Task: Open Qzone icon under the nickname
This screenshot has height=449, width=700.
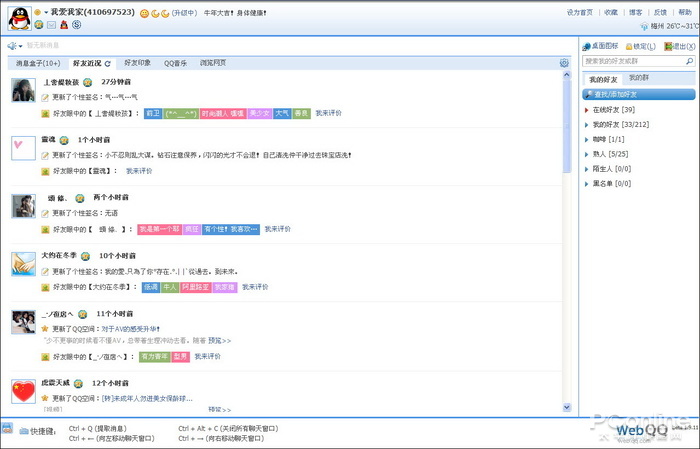Action: [39, 25]
